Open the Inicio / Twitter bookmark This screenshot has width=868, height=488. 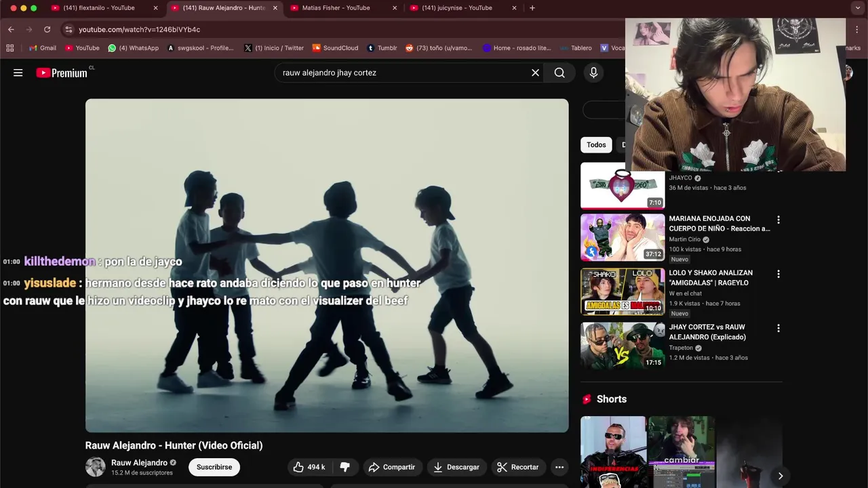pos(274,48)
